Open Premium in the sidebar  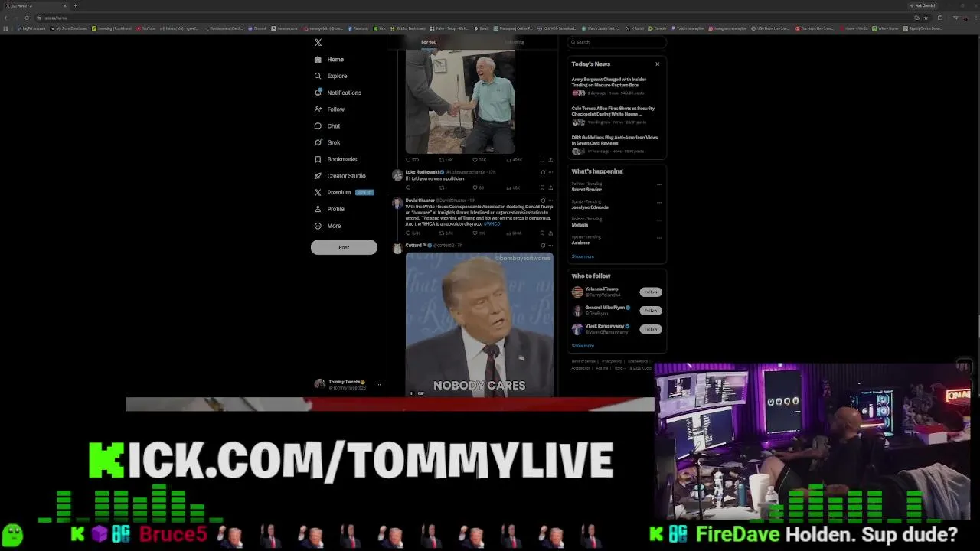coord(343,192)
